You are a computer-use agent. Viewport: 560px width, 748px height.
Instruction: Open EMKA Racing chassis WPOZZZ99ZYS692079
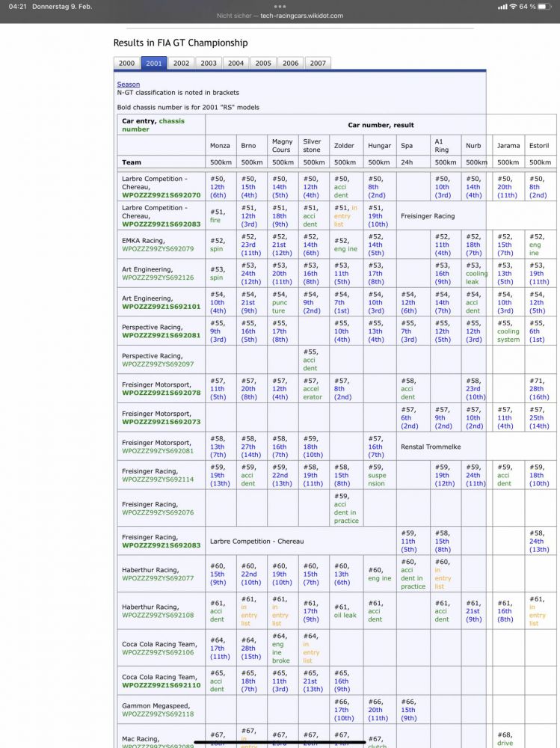coord(158,249)
